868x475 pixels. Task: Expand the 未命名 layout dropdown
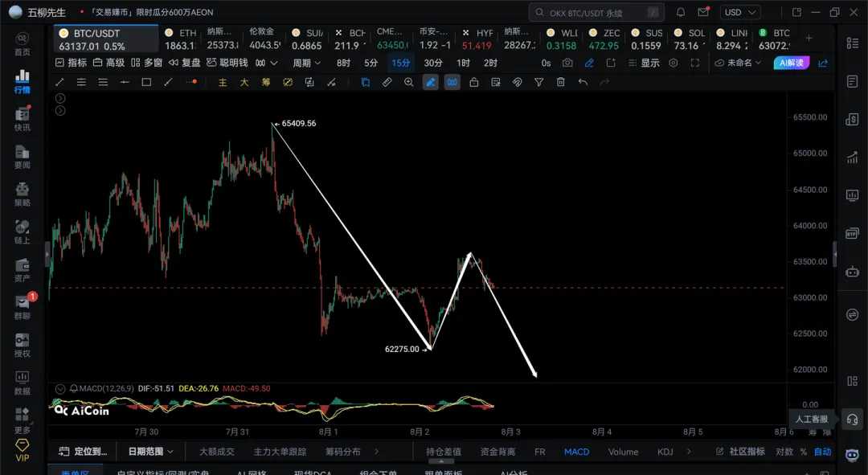(738, 63)
